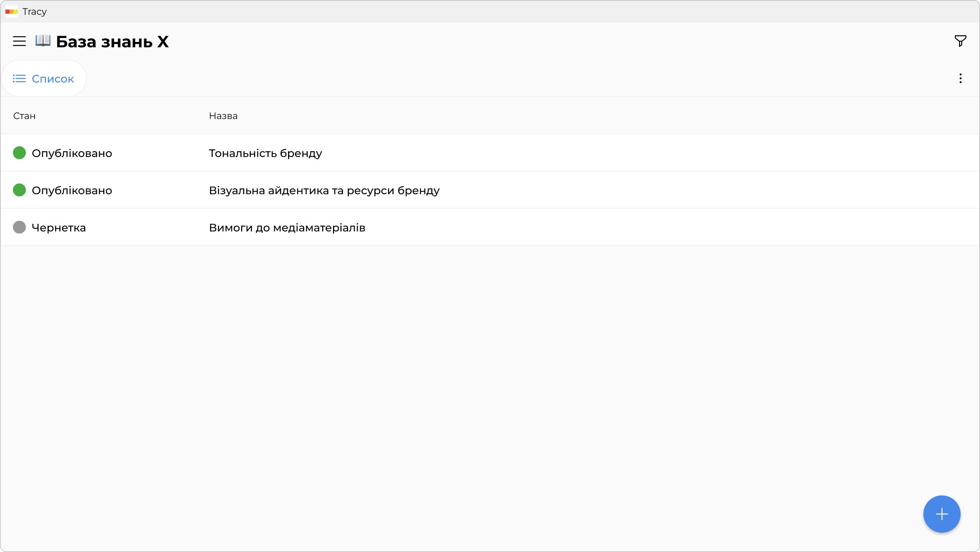
Task: Click gray Чернетка status dot
Action: 19,228
